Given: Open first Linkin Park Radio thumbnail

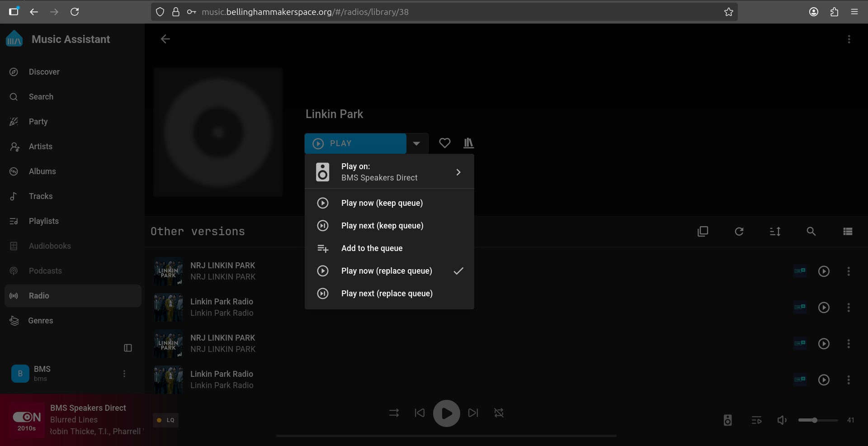Looking at the screenshot, I should coord(169,307).
